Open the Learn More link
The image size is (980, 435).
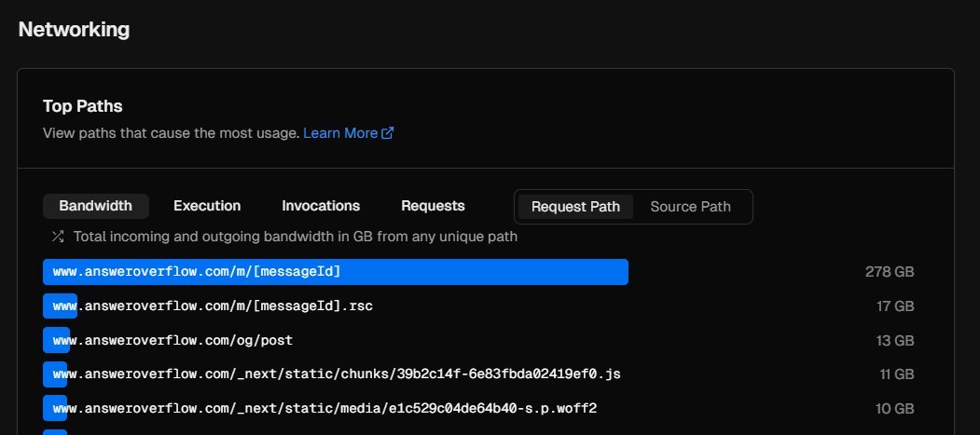[x=340, y=133]
